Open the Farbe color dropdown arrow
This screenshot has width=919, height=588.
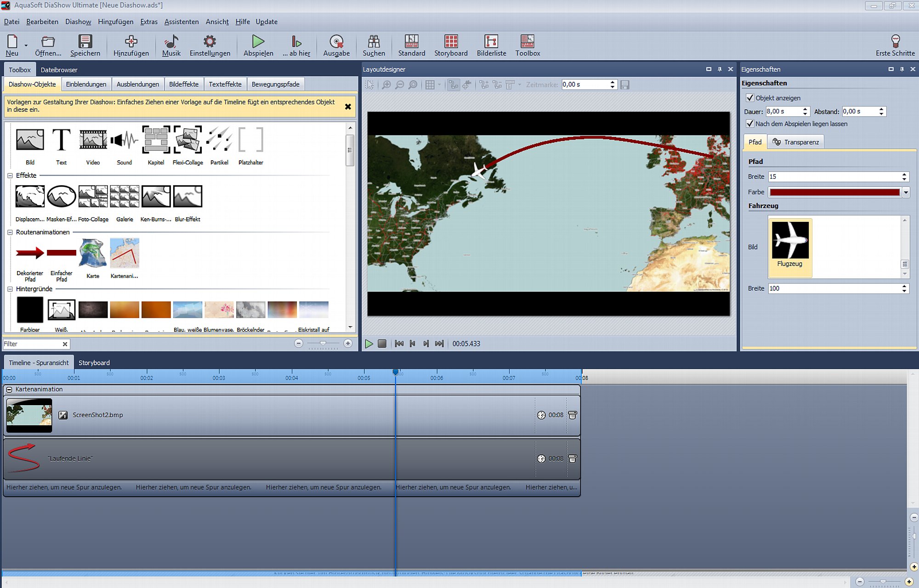pyautogui.click(x=906, y=192)
